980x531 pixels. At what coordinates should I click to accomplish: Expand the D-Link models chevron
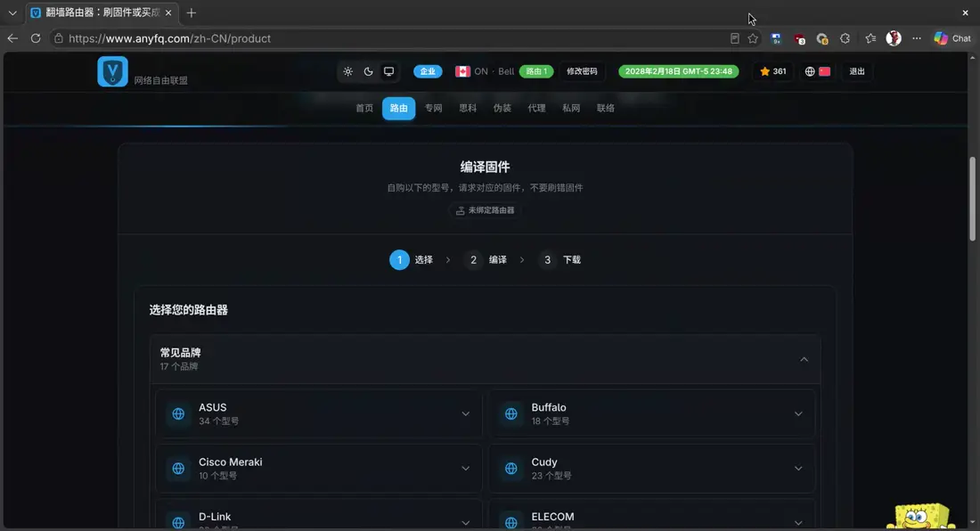(x=466, y=523)
